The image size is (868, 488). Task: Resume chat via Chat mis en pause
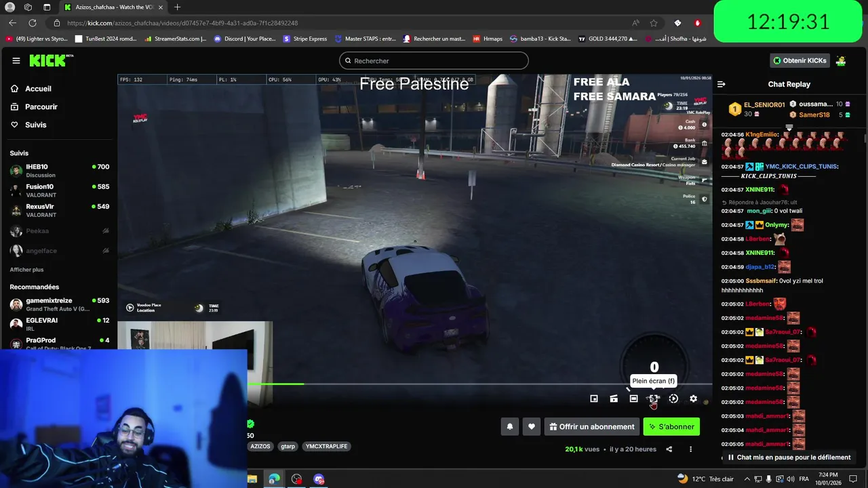pos(789,457)
